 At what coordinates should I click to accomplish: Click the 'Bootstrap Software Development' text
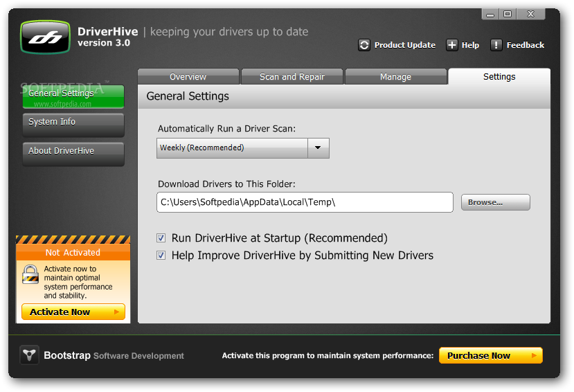(x=114, y=355)
